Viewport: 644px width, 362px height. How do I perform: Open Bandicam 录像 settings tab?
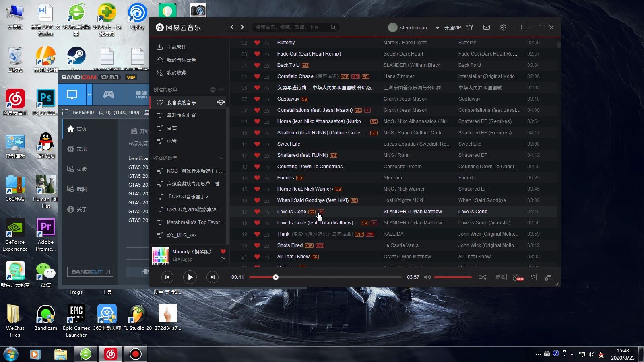click(x=77, y=169)
